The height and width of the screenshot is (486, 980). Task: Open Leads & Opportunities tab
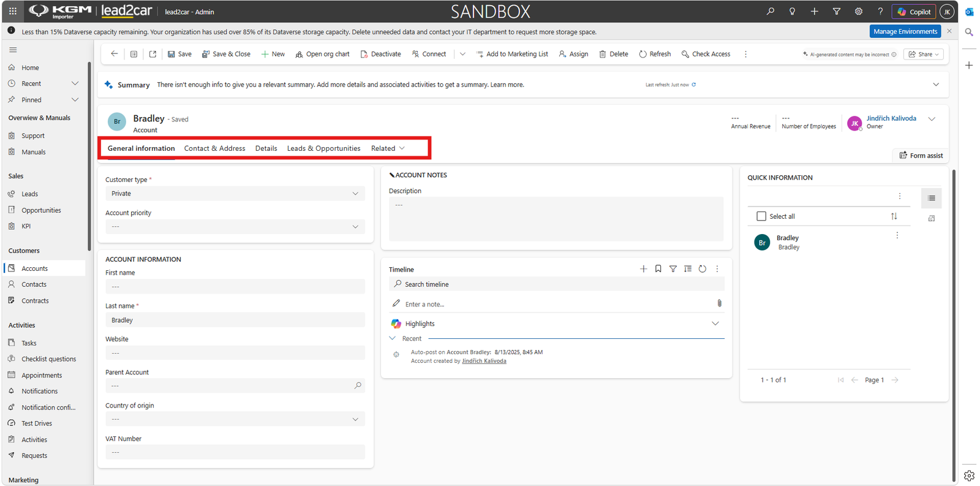coord(323,148)
